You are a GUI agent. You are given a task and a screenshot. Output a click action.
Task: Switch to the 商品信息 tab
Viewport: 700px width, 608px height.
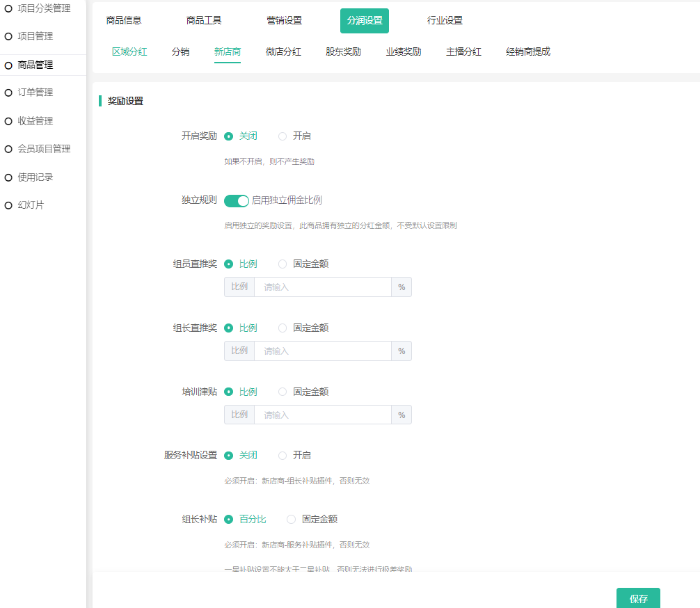124,21
